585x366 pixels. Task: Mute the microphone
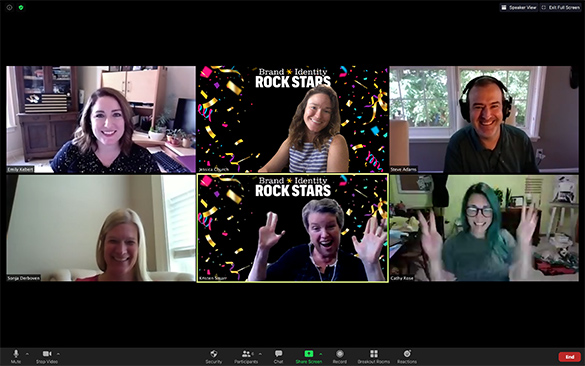(x=16, y=356)
